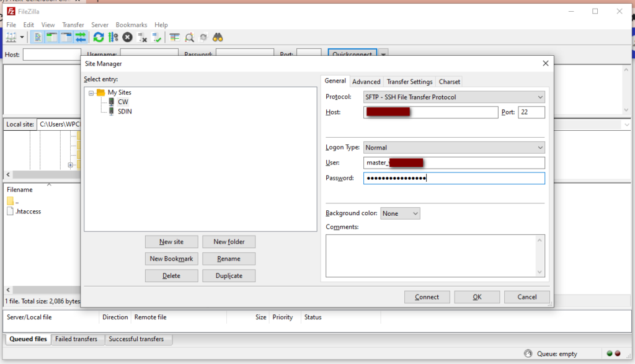Select the SDIN site entry

[125, 112]
